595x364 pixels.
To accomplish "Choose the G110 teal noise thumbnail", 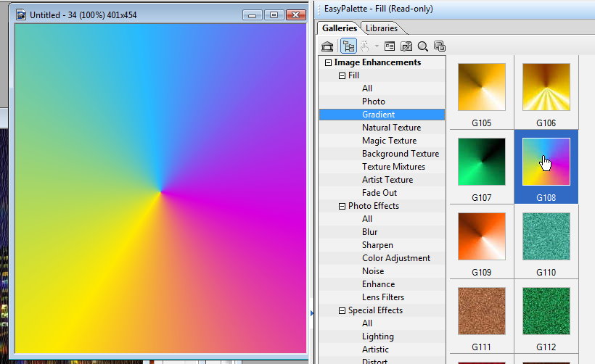I will 546,236.
